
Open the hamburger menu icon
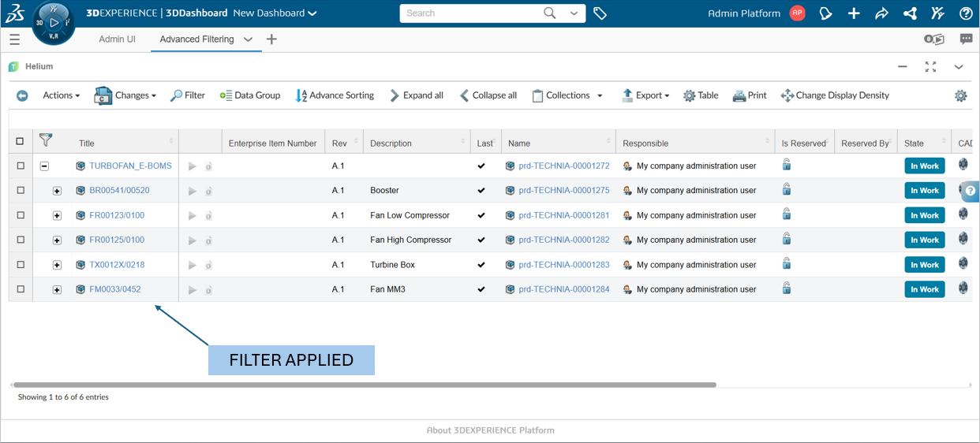pos(14,39)
